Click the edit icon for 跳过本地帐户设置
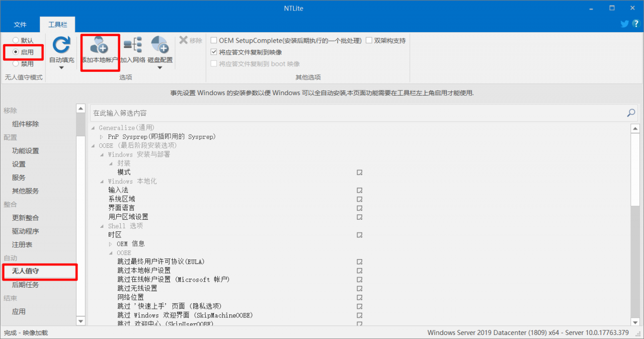Image resolution: width=644 pixels, height=339 pixels. (360, 271)
